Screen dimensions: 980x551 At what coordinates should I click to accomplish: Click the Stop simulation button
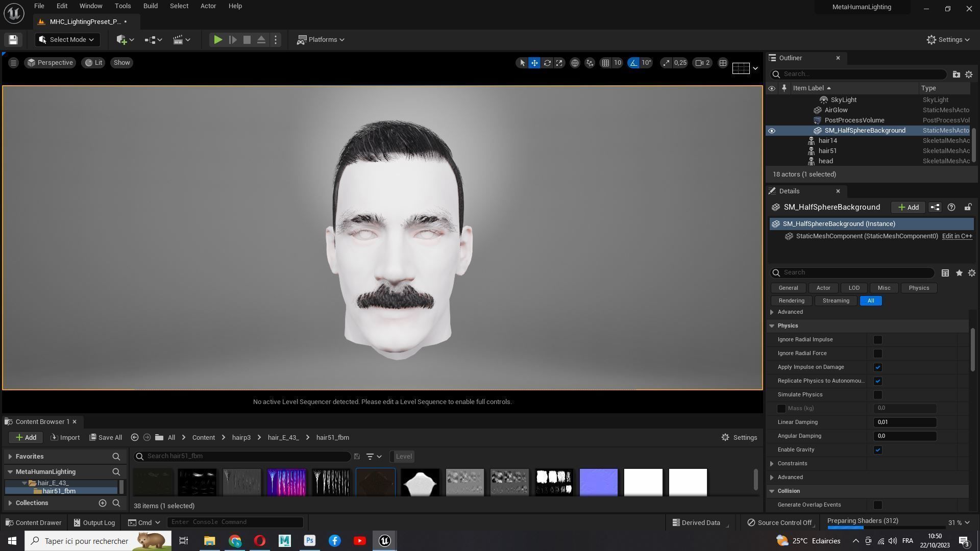coord(247,40)
